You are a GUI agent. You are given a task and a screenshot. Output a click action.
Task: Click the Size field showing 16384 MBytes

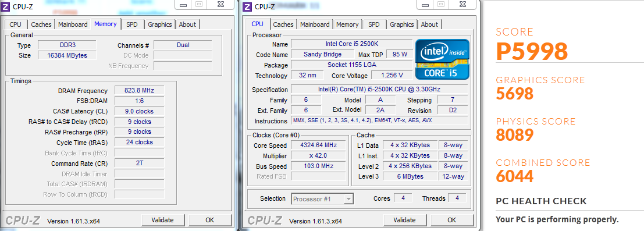click(67, 55)
